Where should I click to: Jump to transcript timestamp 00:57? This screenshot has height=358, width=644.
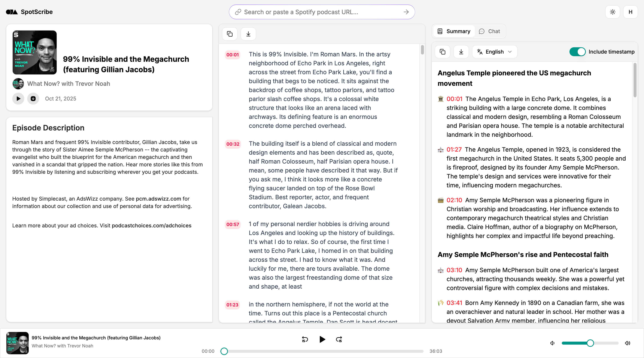[x=233, y=224]
